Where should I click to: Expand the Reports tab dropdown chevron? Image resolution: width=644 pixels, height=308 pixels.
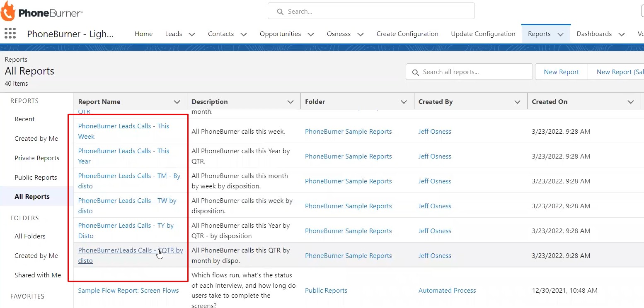coord(561,34)
